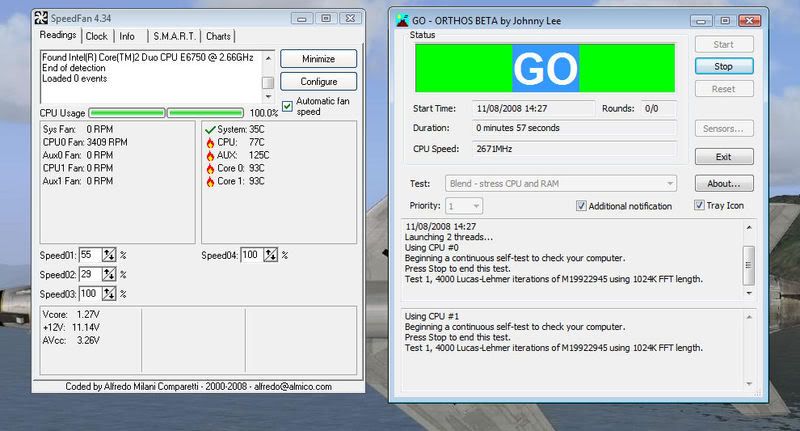Click the CPU #1 log scroll-down arrow
Viewport: 800px width, 431px height.
tap(748, 384)
